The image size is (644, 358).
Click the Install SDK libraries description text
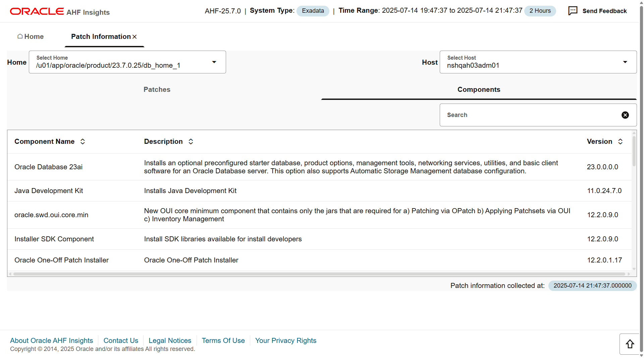coord(223,239)
